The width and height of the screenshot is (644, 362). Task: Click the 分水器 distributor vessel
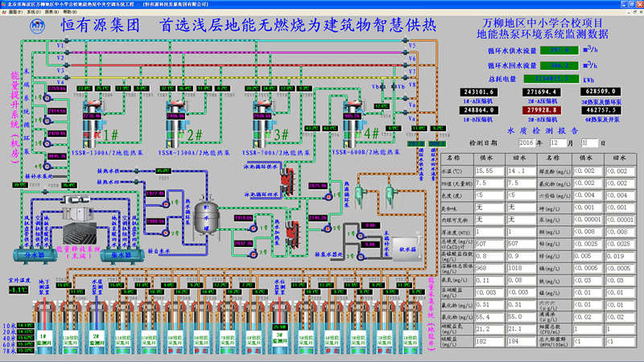pyautogui.click(x=35, y=255)
